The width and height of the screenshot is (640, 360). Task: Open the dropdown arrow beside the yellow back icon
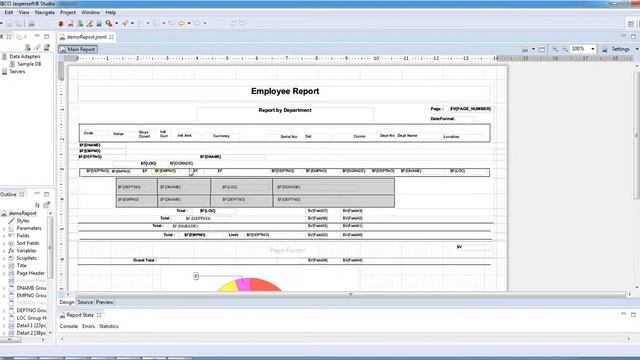pyautogui.click(x=189, y=24)
